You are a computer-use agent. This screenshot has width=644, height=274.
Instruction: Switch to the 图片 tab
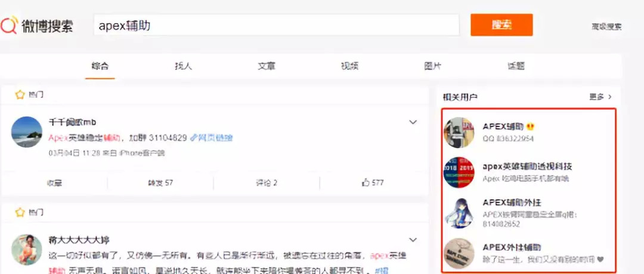[432, 66]
